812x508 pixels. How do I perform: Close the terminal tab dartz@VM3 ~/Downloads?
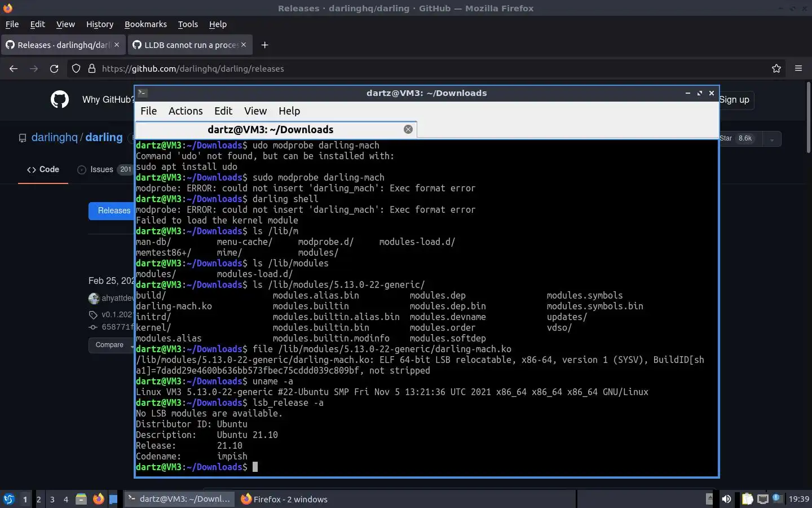click(408, 129)
